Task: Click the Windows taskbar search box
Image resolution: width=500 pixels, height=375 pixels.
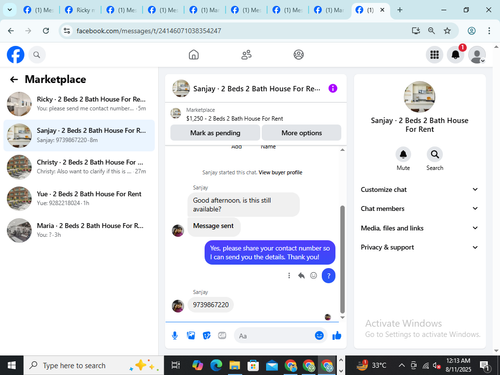Action: (x=94, y=366)
